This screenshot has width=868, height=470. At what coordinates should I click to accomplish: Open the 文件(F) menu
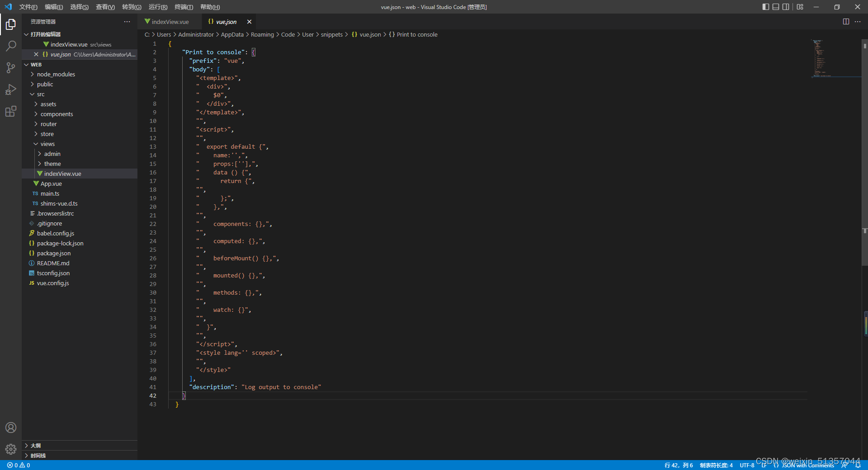28,7
